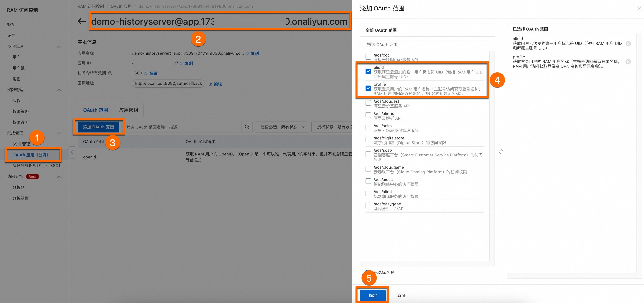Screen dimensions: 644x303
Task: Click the copy icon next to 应用名称
Action: coord(247,54)
